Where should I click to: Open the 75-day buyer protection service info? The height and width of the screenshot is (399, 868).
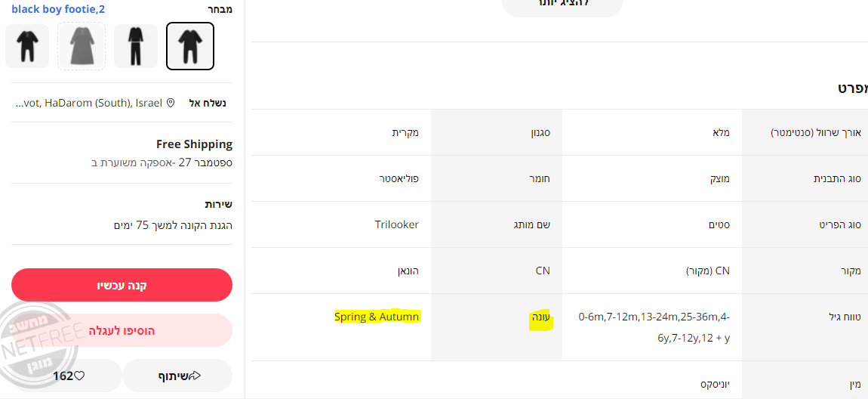point(173,225)
